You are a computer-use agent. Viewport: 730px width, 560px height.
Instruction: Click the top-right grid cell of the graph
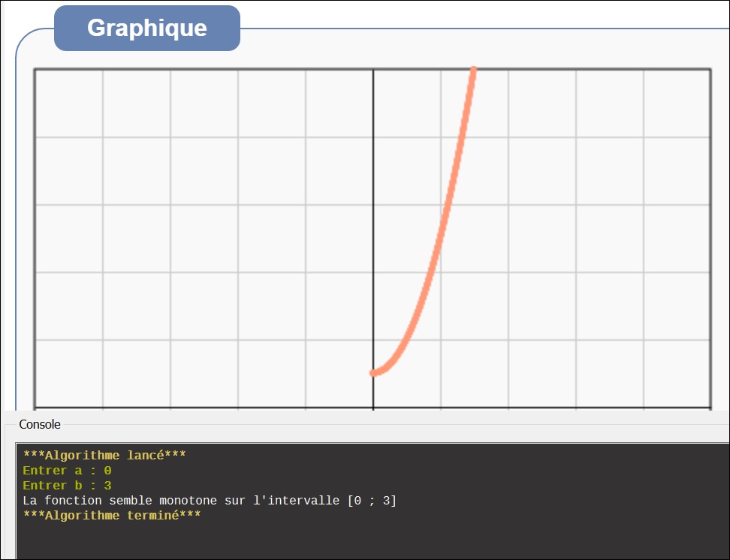(x=677, y=104)
